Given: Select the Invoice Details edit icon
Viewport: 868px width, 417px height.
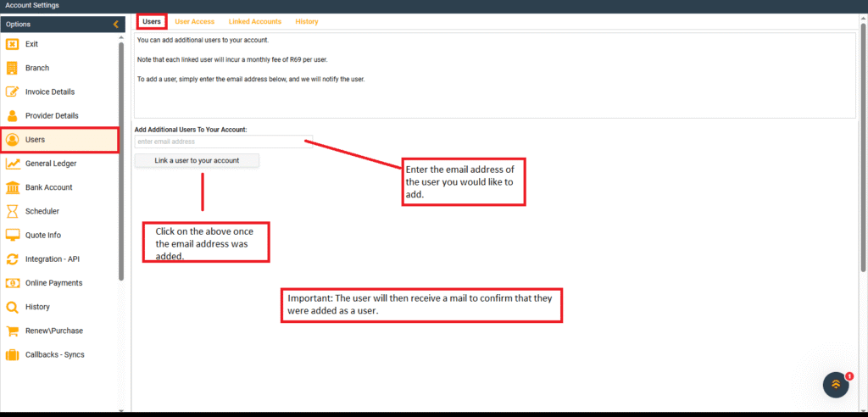Looking at the screenshot, I should click(x=13, y=92).
